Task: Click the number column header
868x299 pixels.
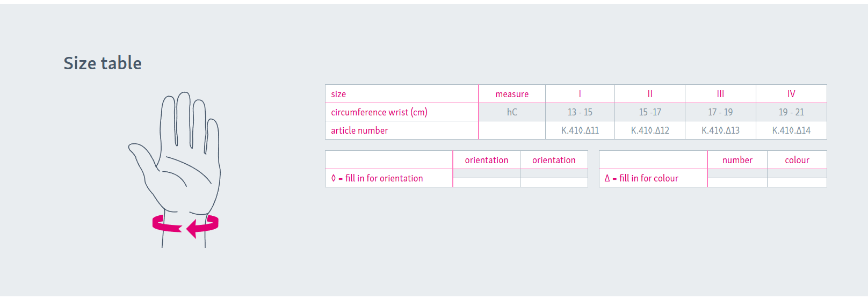Action: (737, 160)
